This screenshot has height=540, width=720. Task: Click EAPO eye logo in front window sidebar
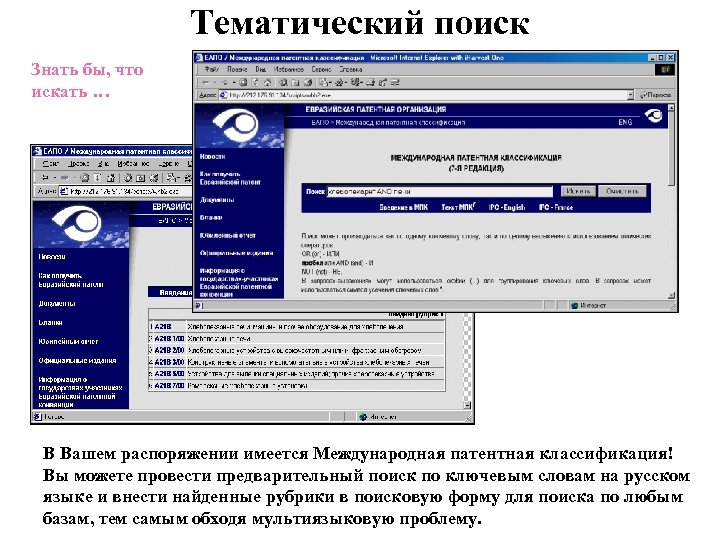pos(238,125)
